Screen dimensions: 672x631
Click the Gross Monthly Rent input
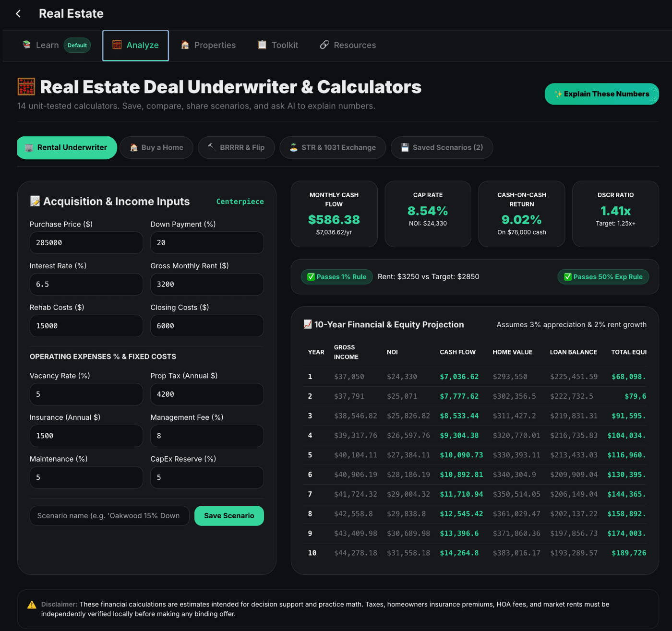(x=207, y=284)
